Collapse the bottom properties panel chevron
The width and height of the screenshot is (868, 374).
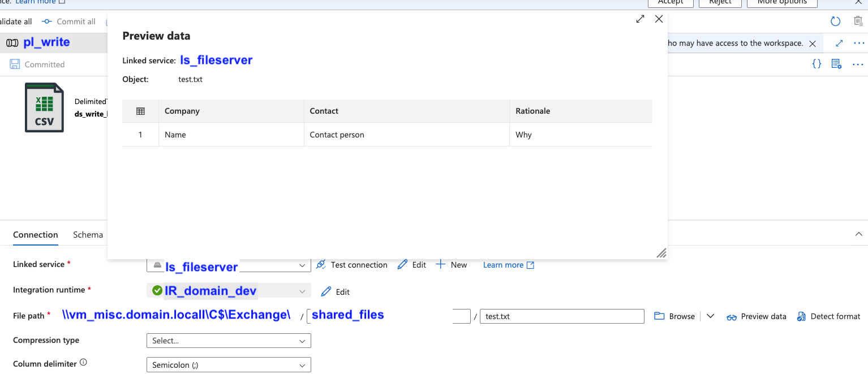858,234
